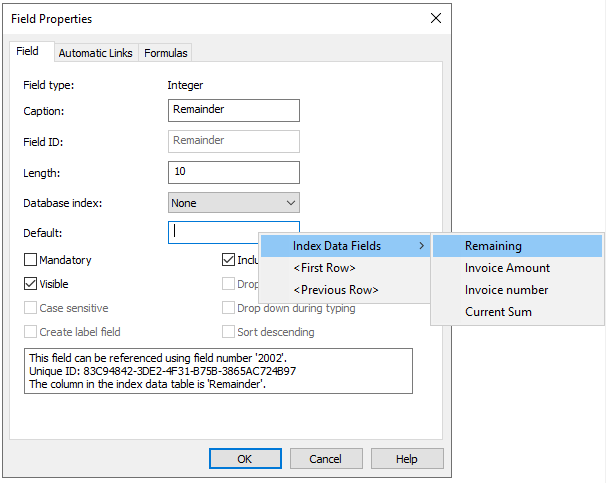Open the Formulas tab
Viewport: 606px width, 483px height.
click(x=165, y=53)
